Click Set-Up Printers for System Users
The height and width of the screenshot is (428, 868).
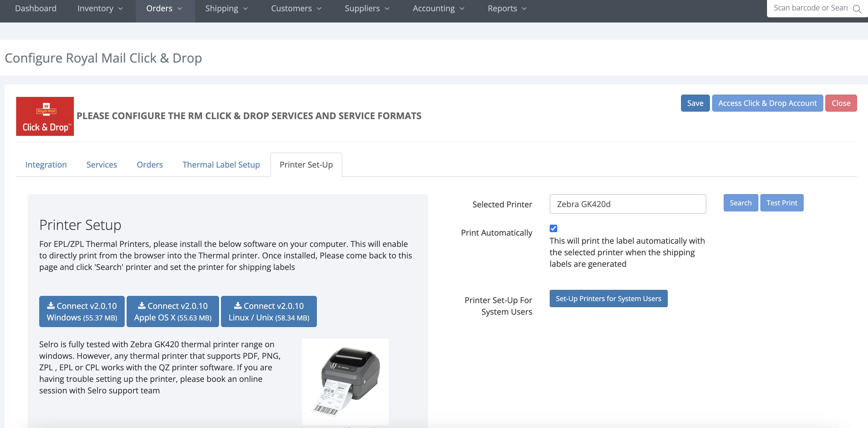click(x=608, y=299)
